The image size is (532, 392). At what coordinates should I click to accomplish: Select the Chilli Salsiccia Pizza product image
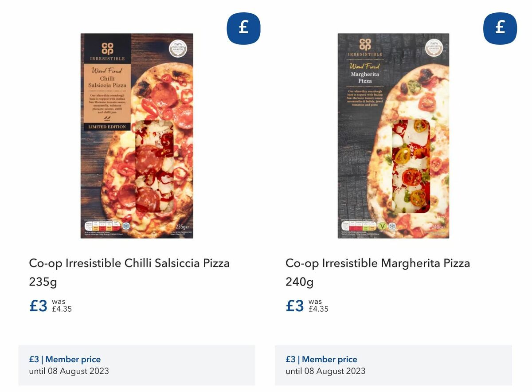[137, 135]
